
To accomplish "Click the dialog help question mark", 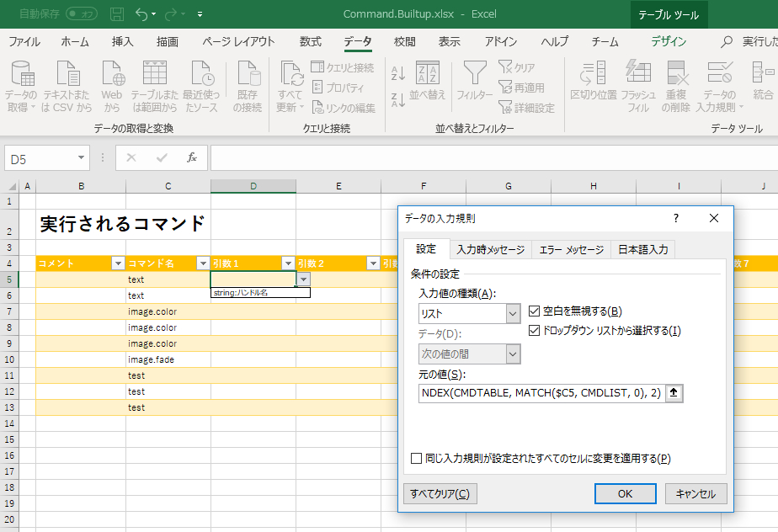I will [676, 218].
